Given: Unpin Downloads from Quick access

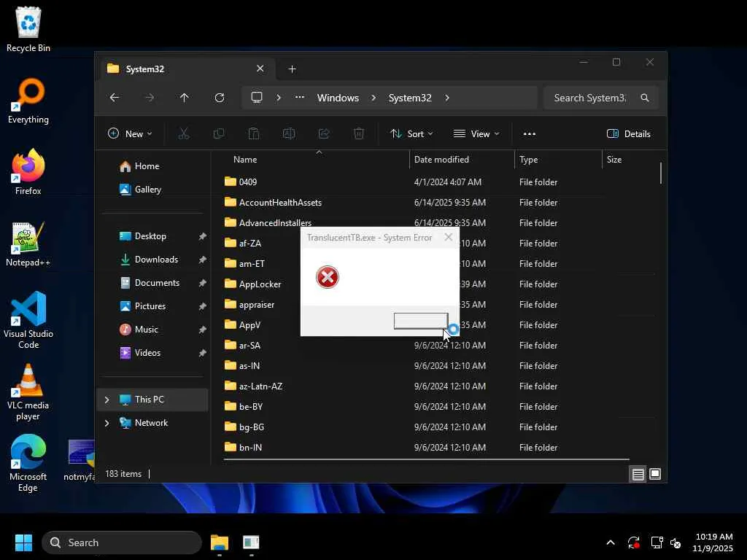Looking at the screenshot, I should pyautogui.click(x=203, y=260).
